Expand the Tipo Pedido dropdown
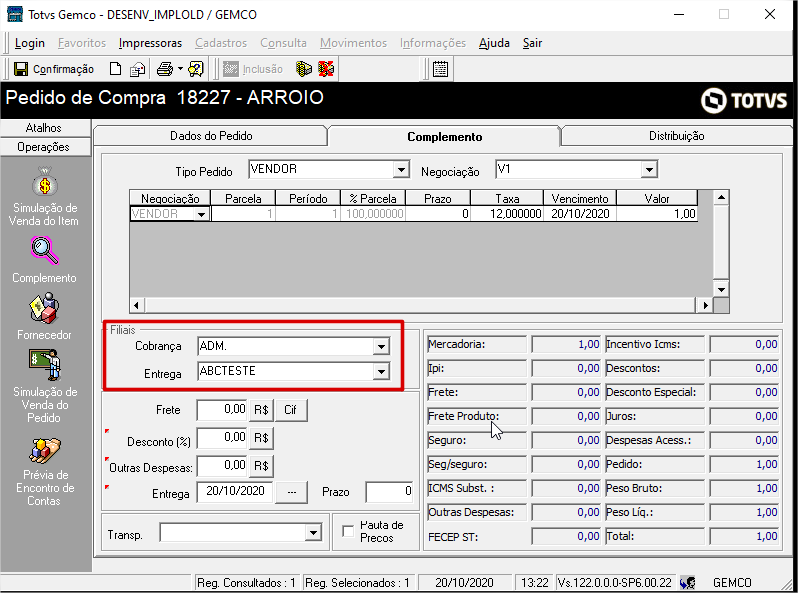 click(401, 170)
